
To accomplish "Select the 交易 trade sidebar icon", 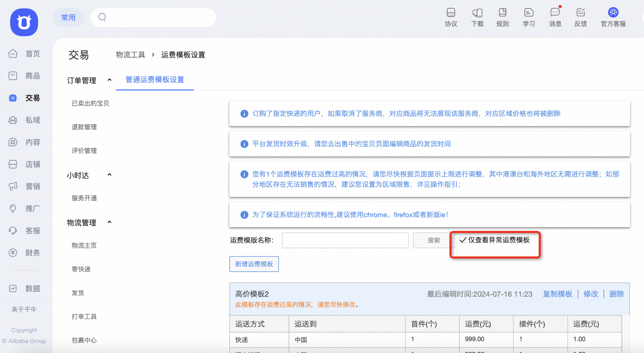I will point(13,98).
